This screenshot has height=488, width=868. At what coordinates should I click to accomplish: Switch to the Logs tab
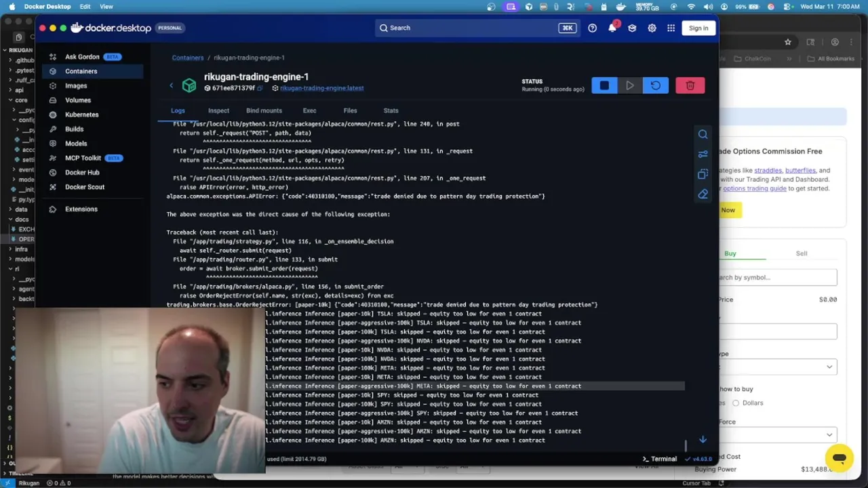(178, 110)
